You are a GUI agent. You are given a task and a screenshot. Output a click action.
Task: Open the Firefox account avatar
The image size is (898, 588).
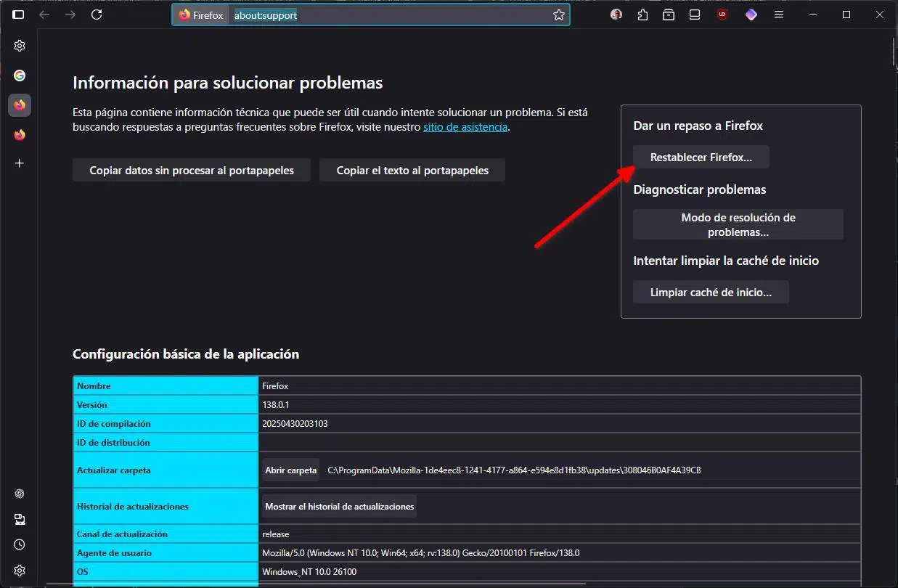[x=616, y=15]
